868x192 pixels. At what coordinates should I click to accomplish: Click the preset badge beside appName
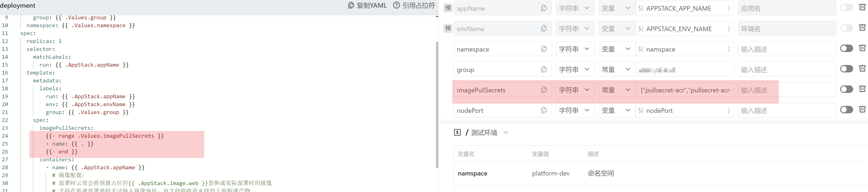448,8
